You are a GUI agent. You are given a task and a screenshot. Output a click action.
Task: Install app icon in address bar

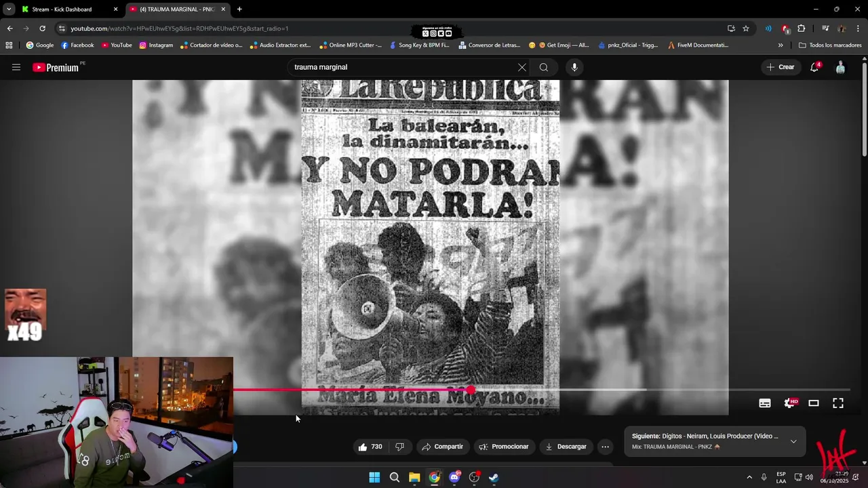click(x=731, y=28)
